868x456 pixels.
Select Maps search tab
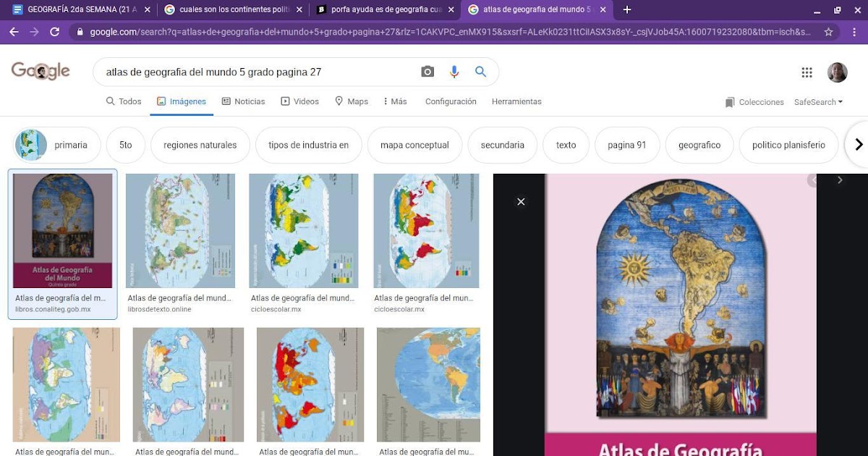[x=352, y=101]
